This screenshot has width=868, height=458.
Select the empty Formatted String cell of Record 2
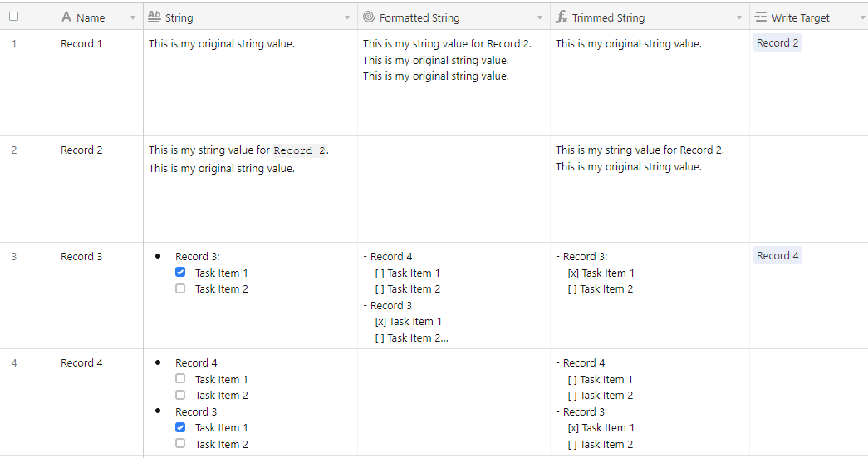pyautogui.click(x=454, y=190)
